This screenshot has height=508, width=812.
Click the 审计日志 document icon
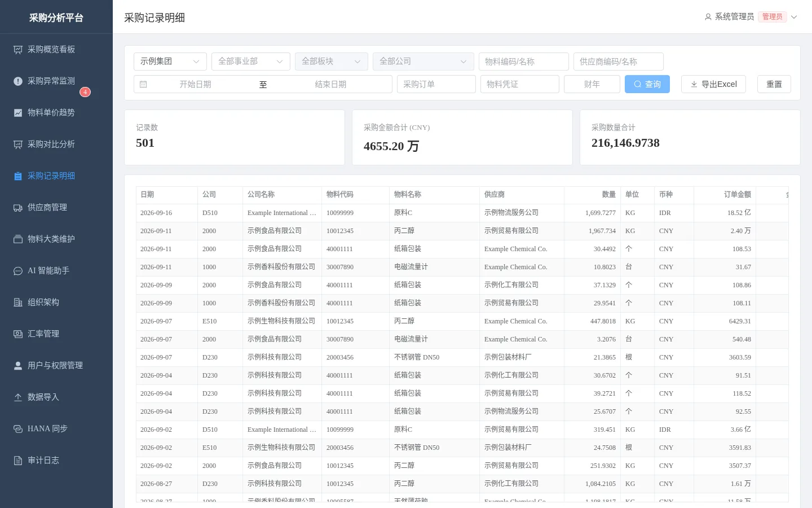pos(18,461)
